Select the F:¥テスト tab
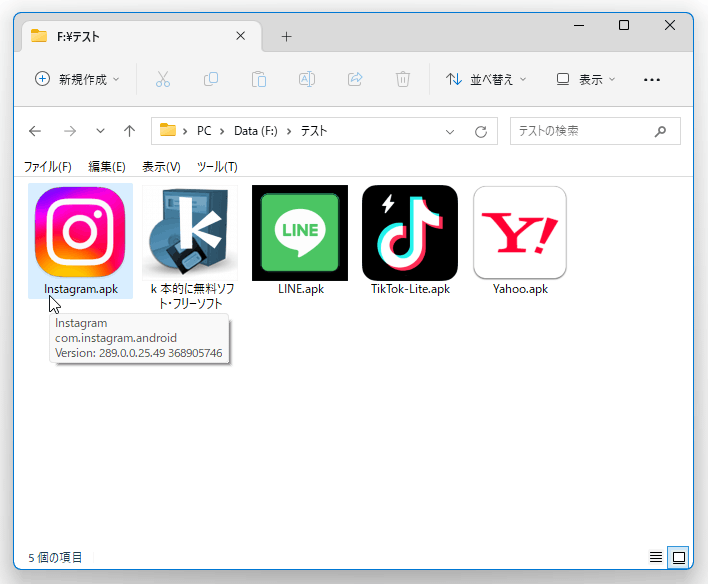Viewport: 708px width, 584px height. [x=142, y=36]
